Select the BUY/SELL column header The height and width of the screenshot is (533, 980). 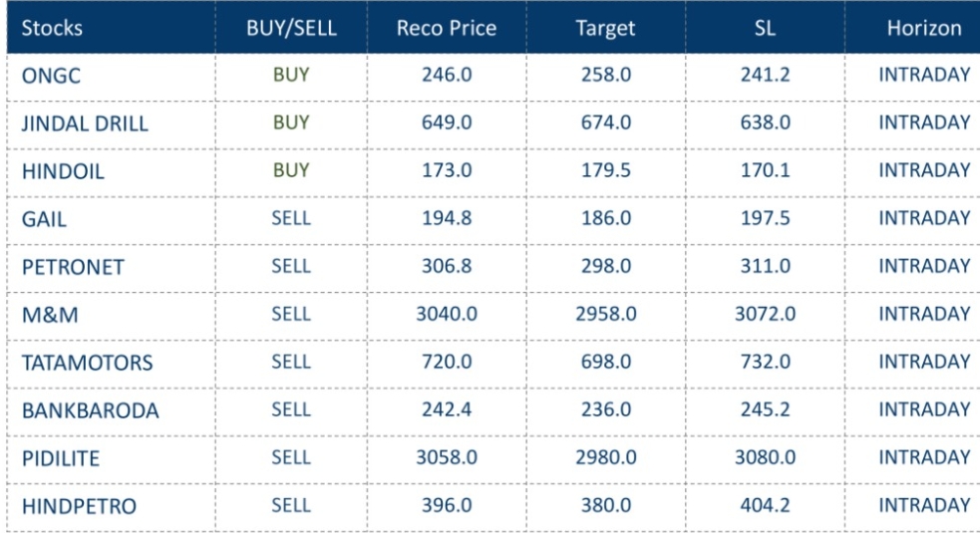[291, 28]
